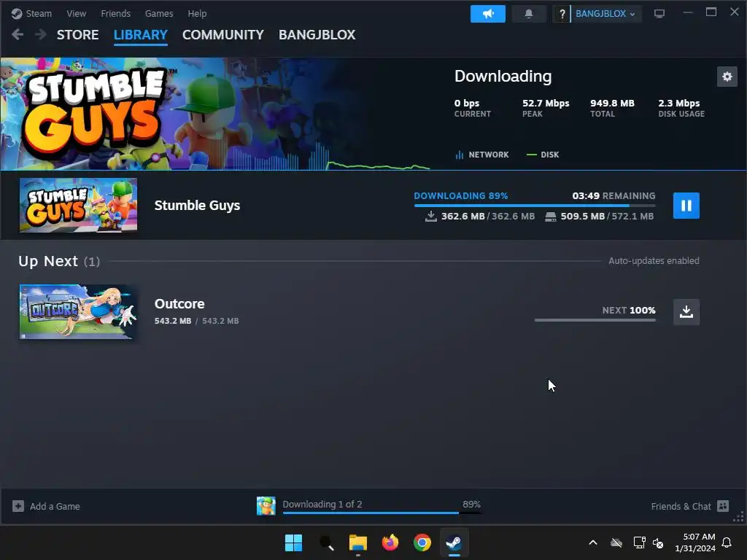Viewport: 747px width, 560px height.
Task: Go to the STORE tab
Action: [x=77, y=35]
